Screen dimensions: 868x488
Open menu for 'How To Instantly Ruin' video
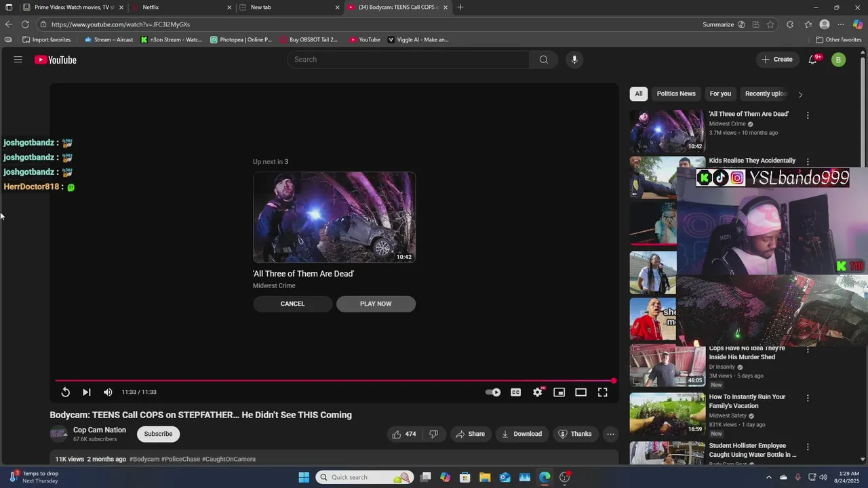click(808, 399)
